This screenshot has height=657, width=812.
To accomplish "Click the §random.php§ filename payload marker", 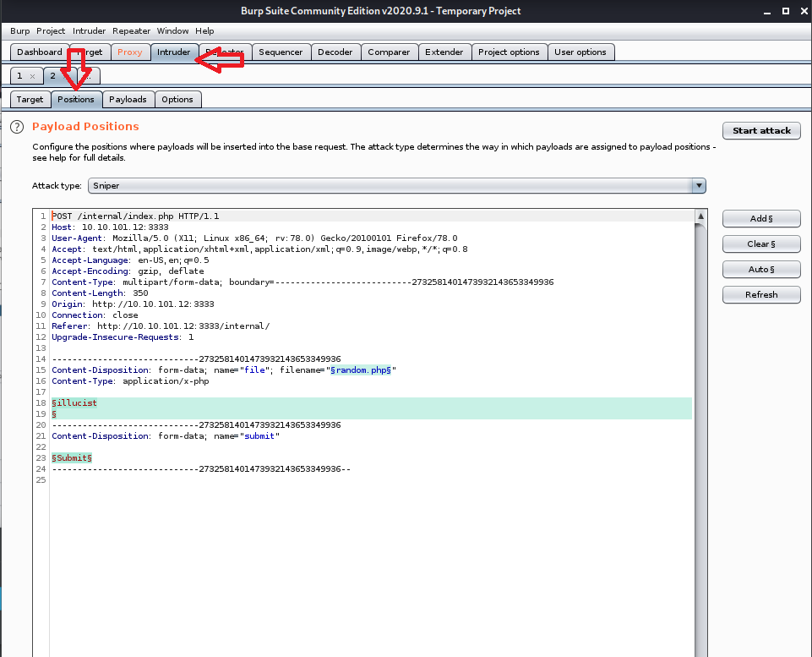I will point(361,370).
